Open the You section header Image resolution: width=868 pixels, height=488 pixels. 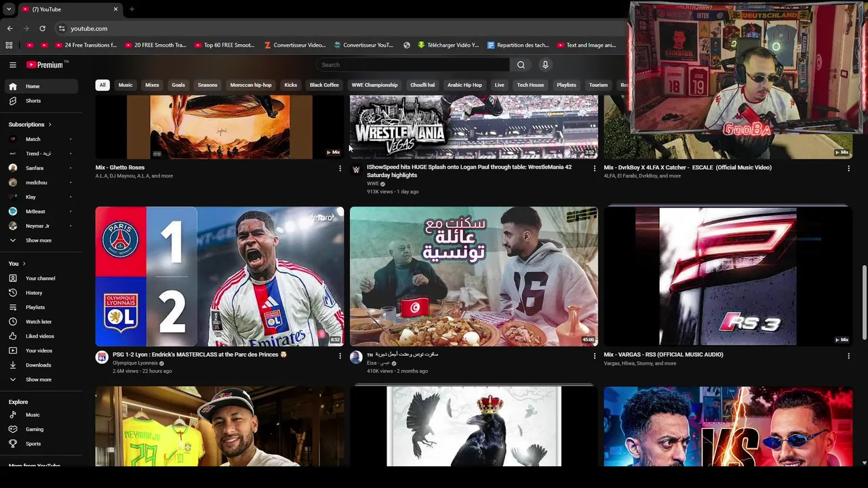coord(17,263)
